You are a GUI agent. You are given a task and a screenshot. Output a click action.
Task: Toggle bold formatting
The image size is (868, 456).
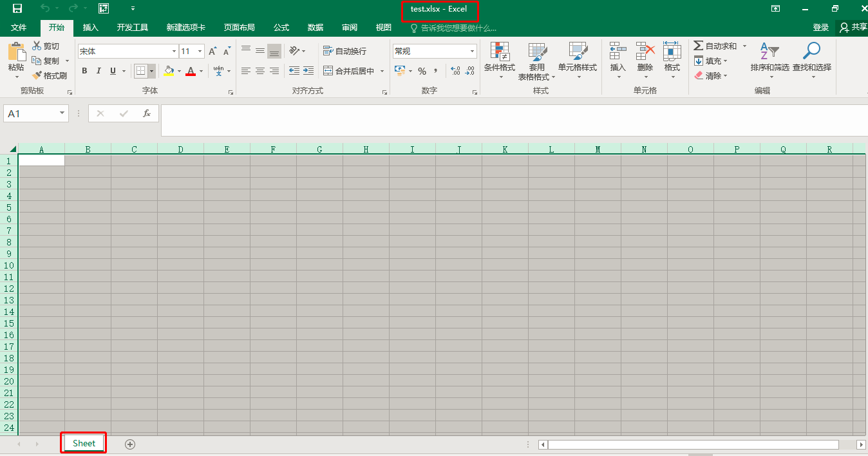coord(84,71)
